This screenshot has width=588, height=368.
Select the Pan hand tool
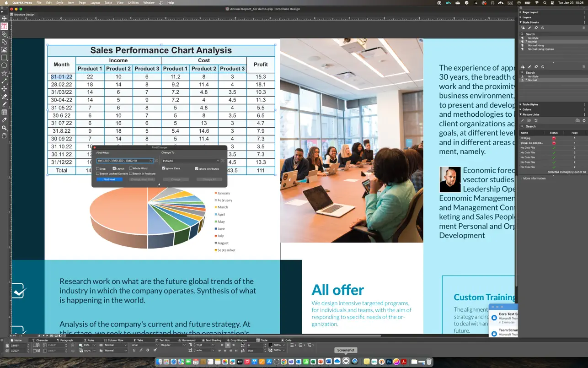coord(4,136)
